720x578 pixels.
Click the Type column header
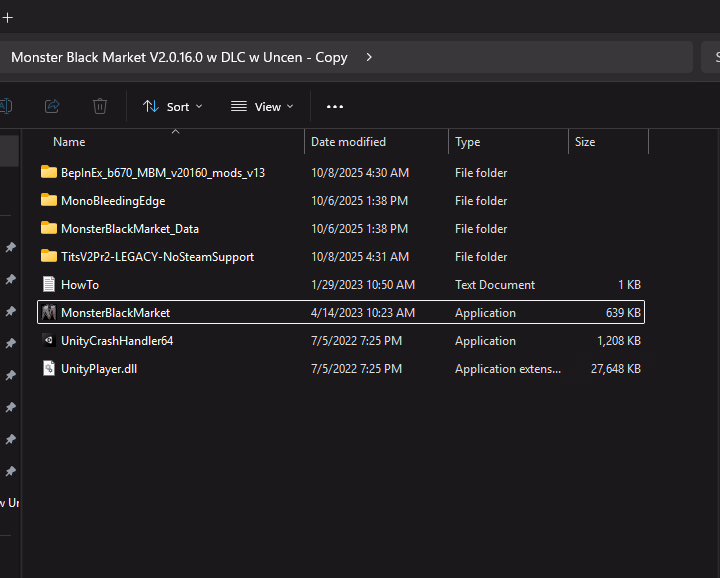point(467,142)
